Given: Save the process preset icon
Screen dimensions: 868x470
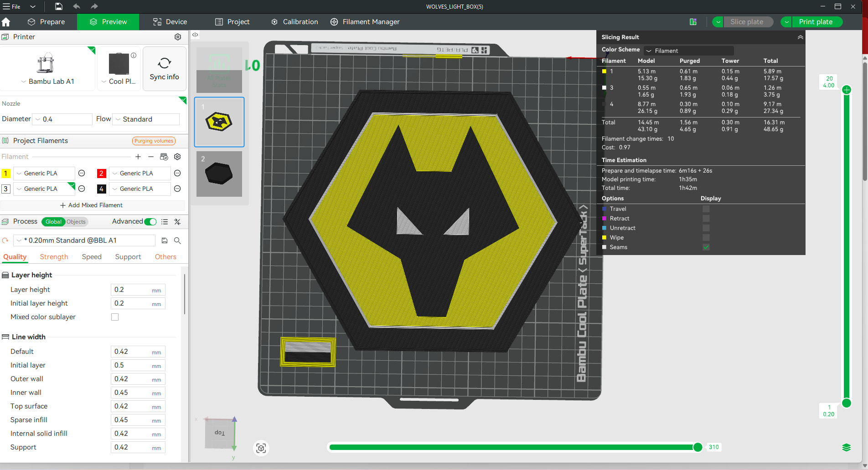Looking at the screenshot, I should coord(165,240).
